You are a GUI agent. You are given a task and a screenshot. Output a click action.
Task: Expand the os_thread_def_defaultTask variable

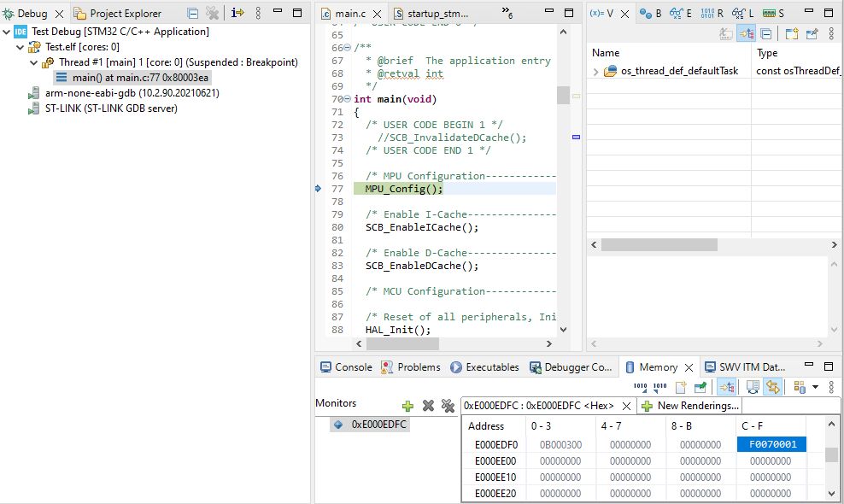(595, 72)
